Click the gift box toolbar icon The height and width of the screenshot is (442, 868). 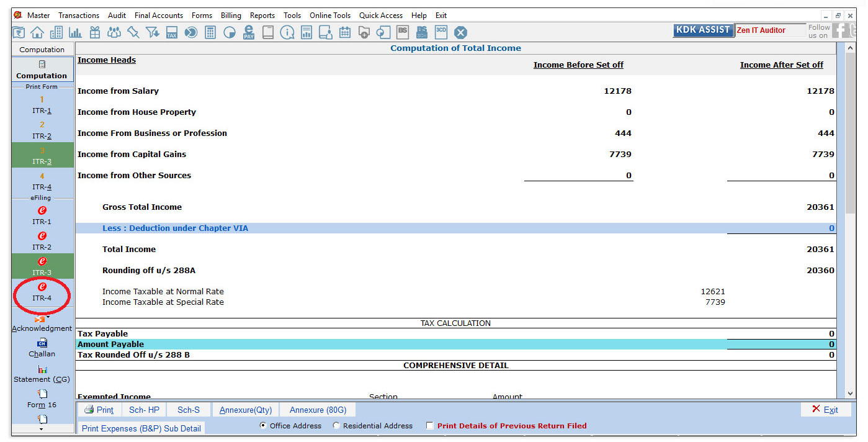point(95,32)
